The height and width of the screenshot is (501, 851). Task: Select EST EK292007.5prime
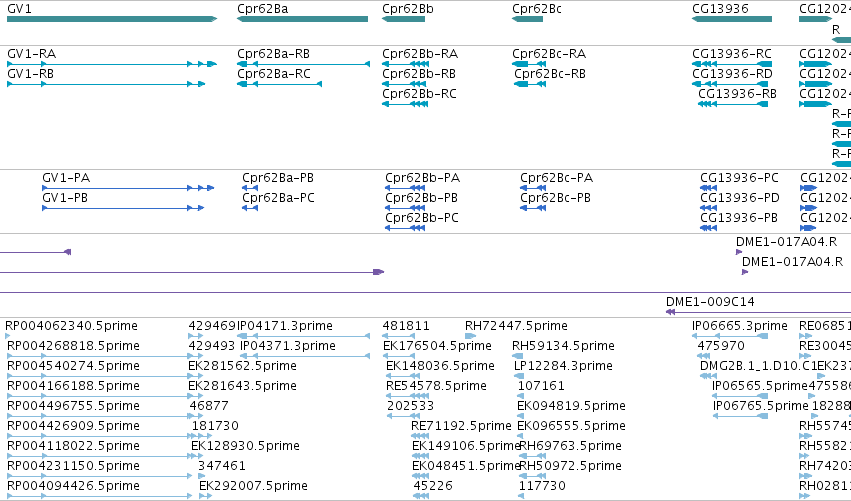click(253, 487)
